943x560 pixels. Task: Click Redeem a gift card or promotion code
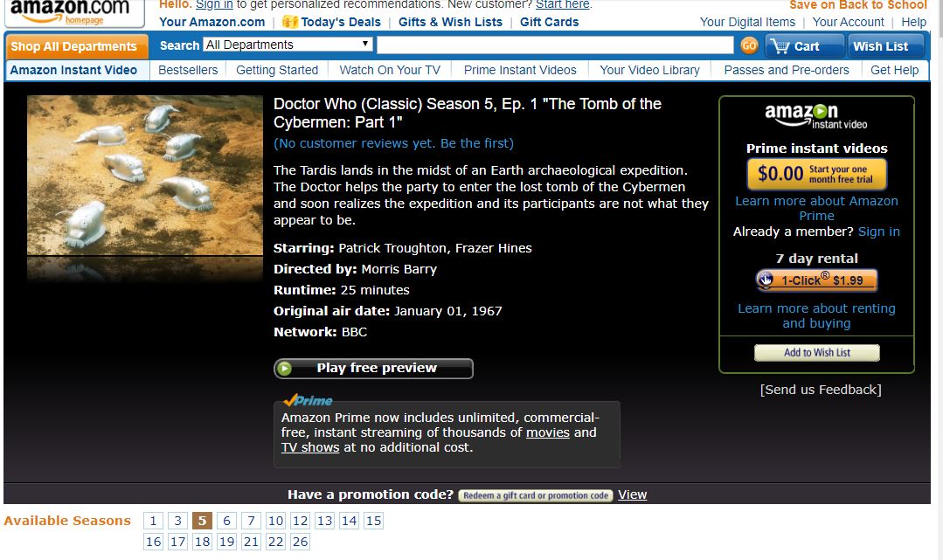click(x=535, y=495)
